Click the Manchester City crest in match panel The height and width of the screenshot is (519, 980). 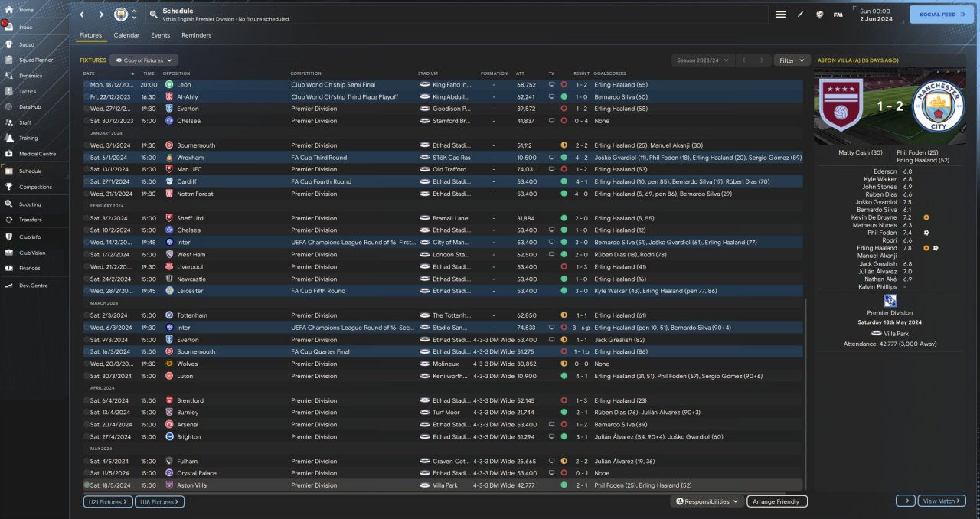click(937, 106)
